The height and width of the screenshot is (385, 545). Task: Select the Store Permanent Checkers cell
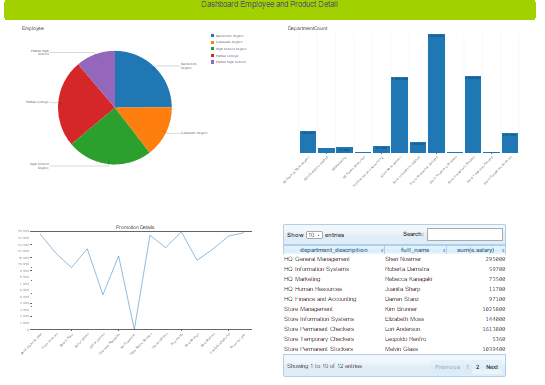pyautogui.click(x=319, y=329)
